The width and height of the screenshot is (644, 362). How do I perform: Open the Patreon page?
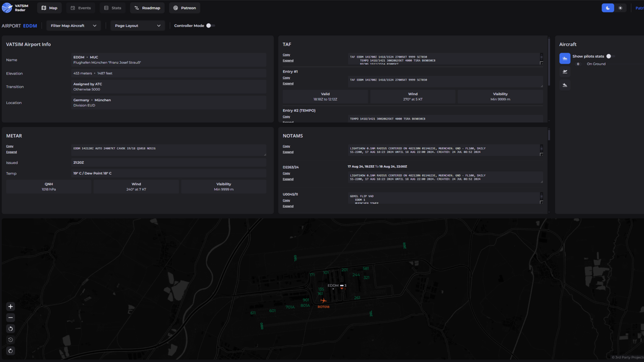point(184,8)
